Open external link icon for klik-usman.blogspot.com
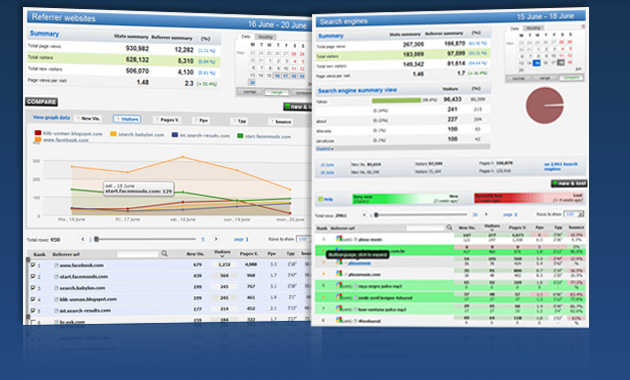The width and height of the screenshot is (630, 380). tap(56, 299)
